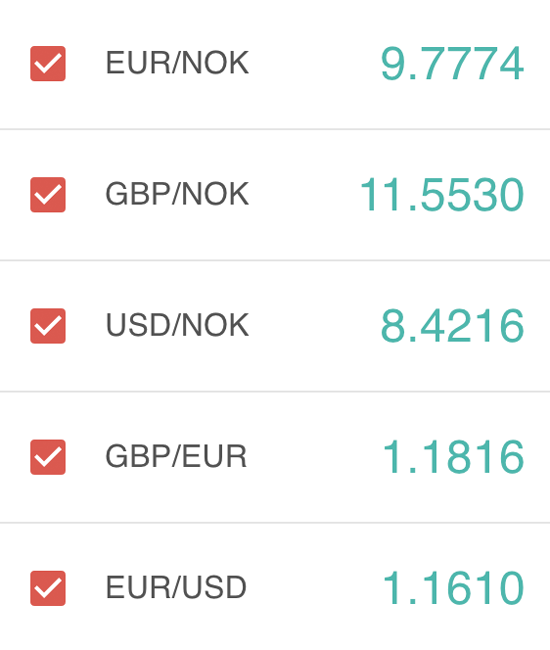
Task: Select the 11.5530 exchange rate value
Action: (x=442, y=195)
